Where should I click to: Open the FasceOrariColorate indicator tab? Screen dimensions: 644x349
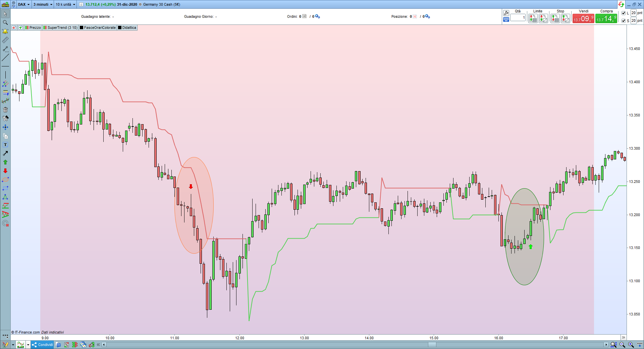pos(98,28)
